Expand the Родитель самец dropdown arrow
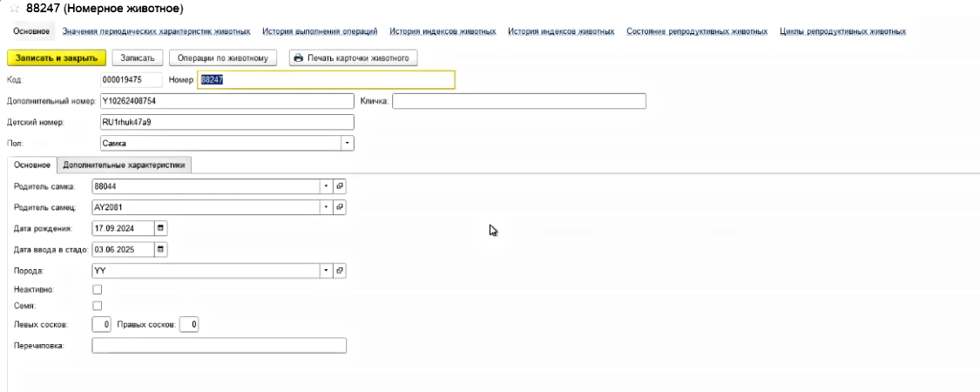Screen dimensions: 980x392 (x=327, y=207)
